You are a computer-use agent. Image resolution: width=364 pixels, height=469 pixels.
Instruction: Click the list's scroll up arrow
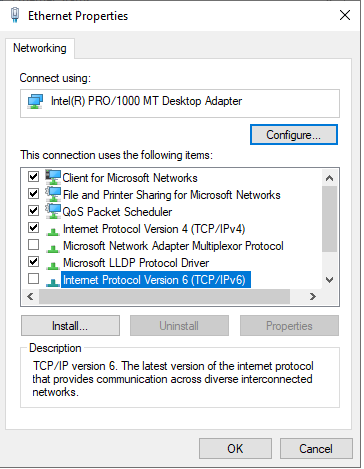[x=329, y=178]
